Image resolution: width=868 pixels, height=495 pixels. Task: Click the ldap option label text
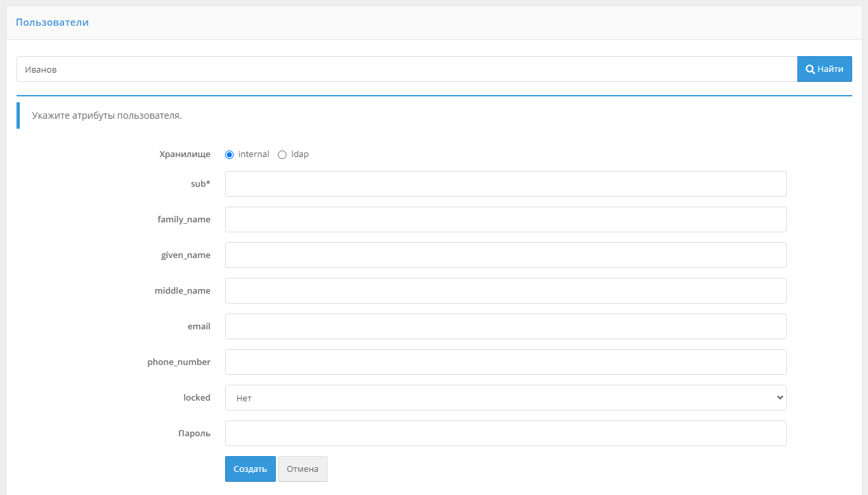point(300,154)
